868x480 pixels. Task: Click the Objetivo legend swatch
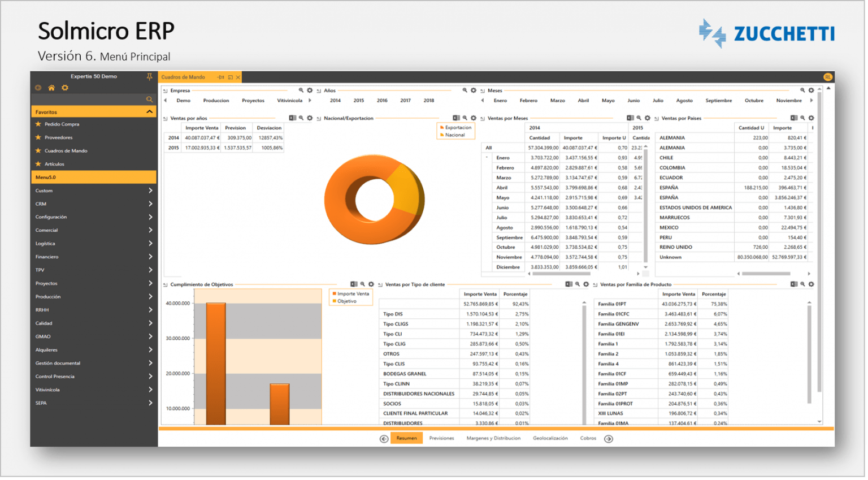click(336, 302)
